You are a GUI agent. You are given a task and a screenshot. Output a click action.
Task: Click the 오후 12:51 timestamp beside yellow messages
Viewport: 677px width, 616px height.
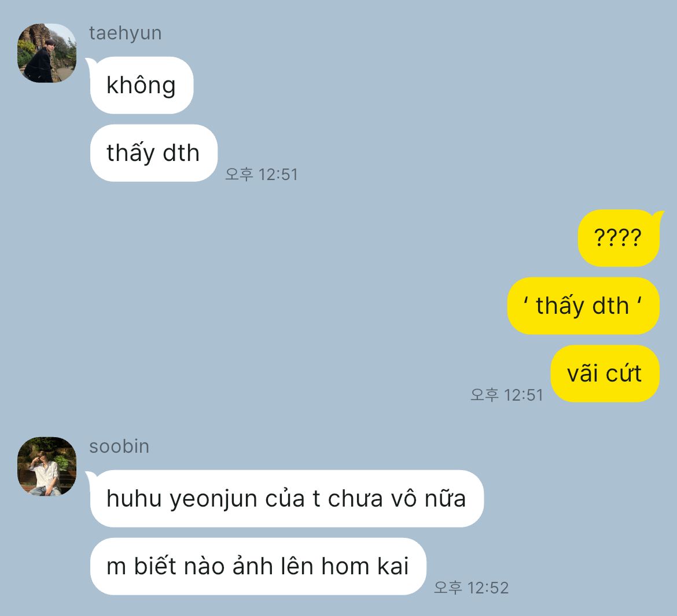(x=507, y=395)
